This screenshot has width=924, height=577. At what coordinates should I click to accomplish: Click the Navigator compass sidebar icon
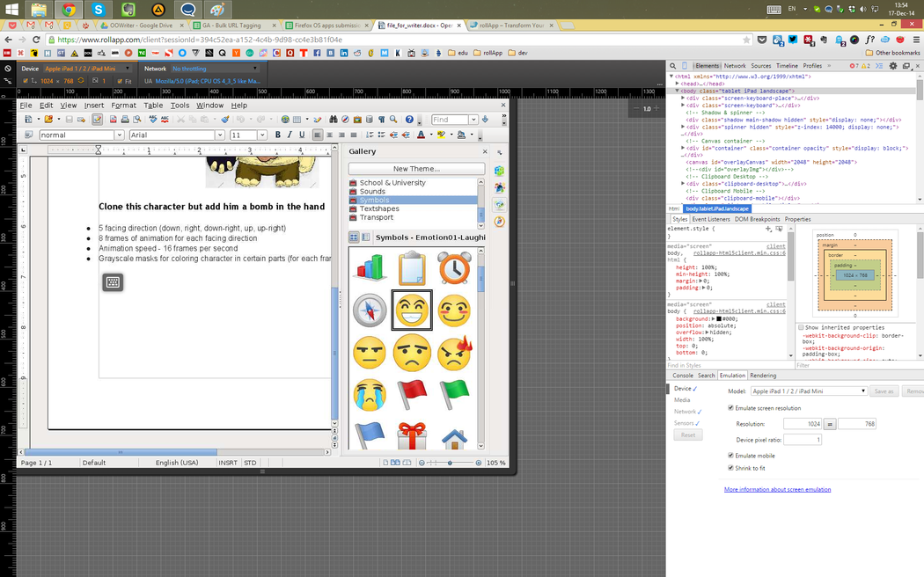point(499,221)
